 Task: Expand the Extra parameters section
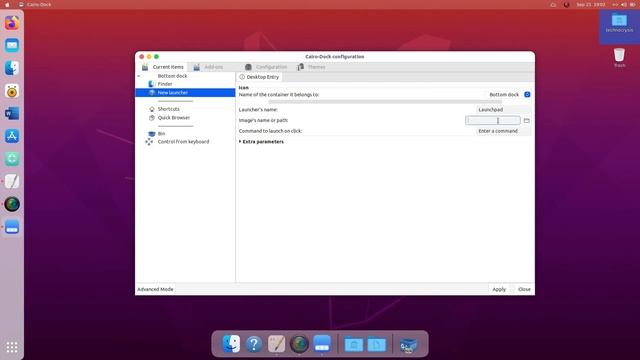[x=261, y=142]
